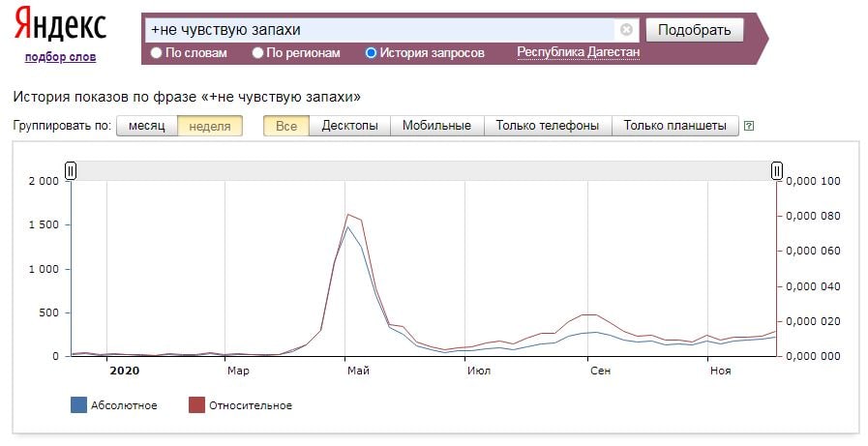
Task: Click the Мар axis label
Action: (x=238, y=371)
